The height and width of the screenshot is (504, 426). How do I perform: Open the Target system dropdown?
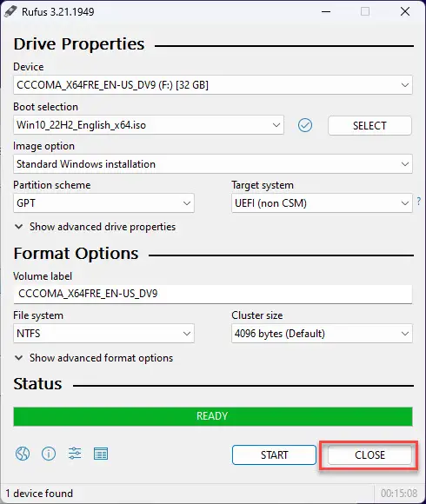click(x=322, y=203)
